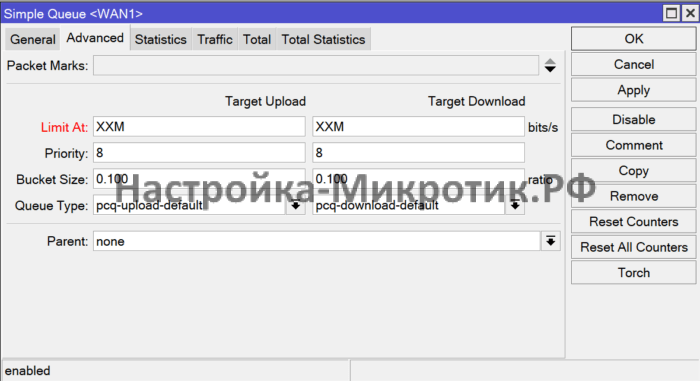Image resolution: width=700 pixels, height=381 pixels.
Task: Click pcq-download-default queue type field
Action: (x=408, y=205)
